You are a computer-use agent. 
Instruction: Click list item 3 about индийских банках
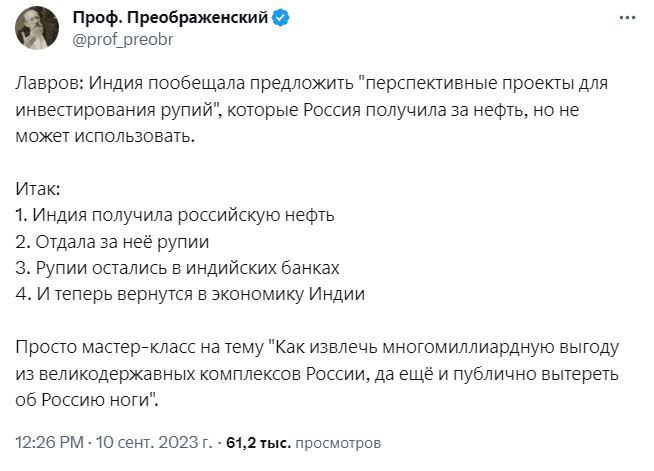point(177,268)
